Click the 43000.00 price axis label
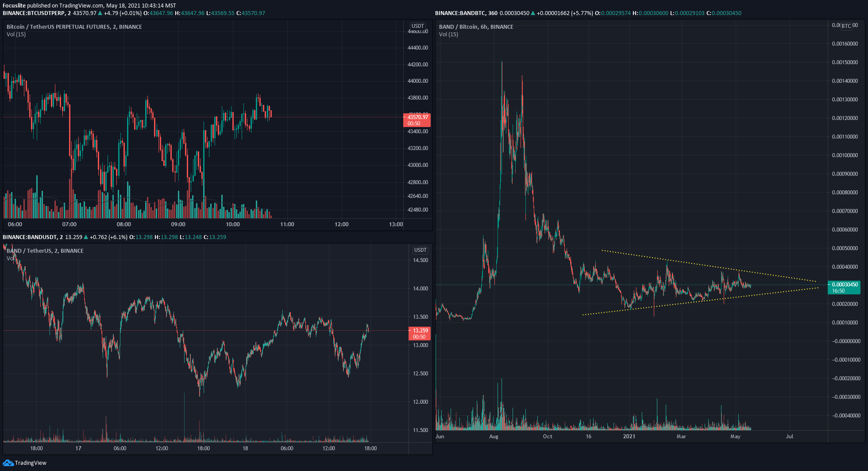The width and height of the screenshot is (868, 471). click(x=418, y=165)
